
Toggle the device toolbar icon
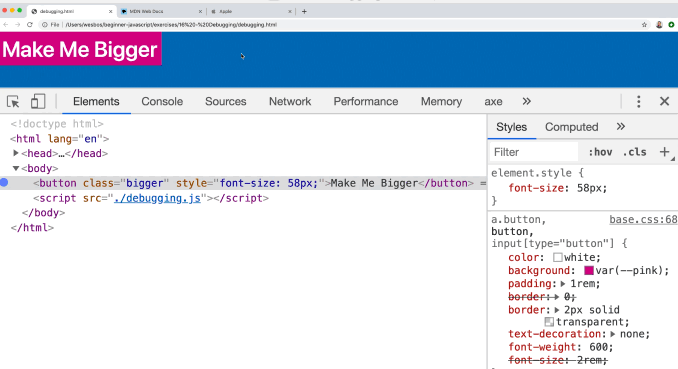(x=38, y=102)
